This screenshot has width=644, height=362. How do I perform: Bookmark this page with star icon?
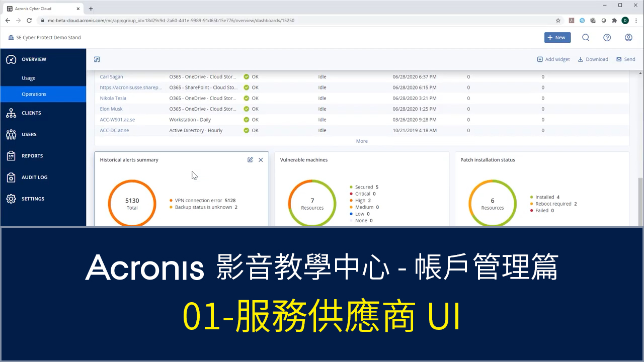tap(558, 21)
